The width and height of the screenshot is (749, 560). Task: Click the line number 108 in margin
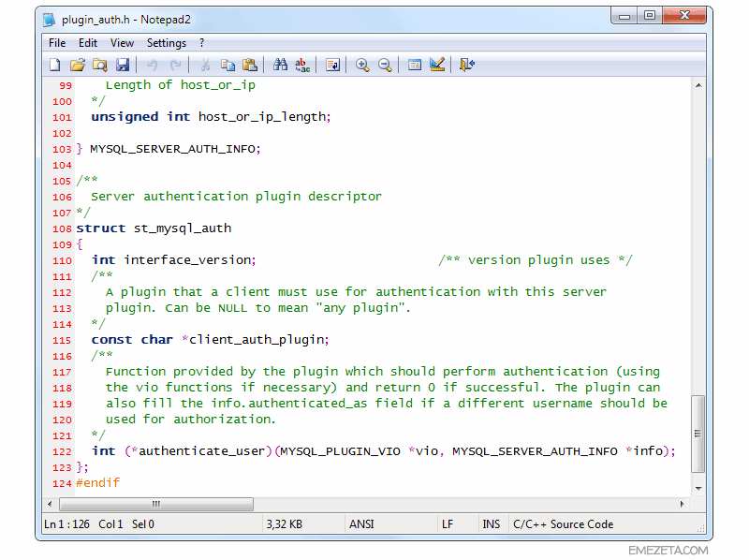tap(62, 228)
